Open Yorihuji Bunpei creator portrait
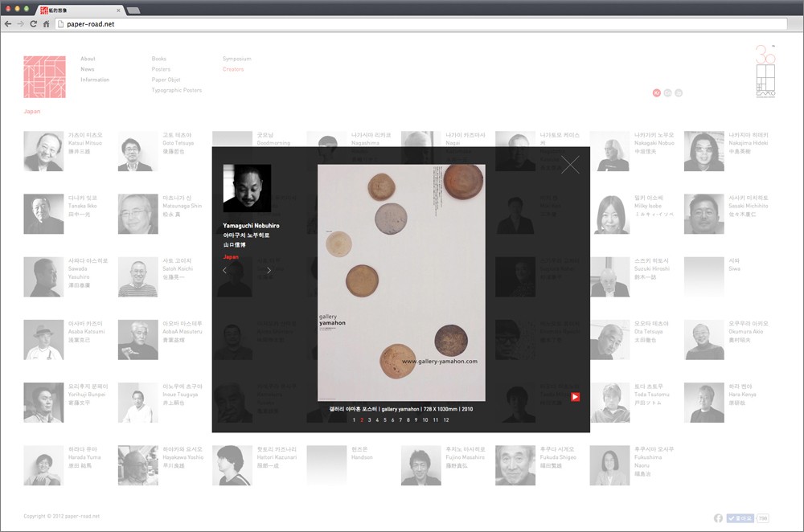Viewport: 804px width, 532px height. [x=43, y=403]
